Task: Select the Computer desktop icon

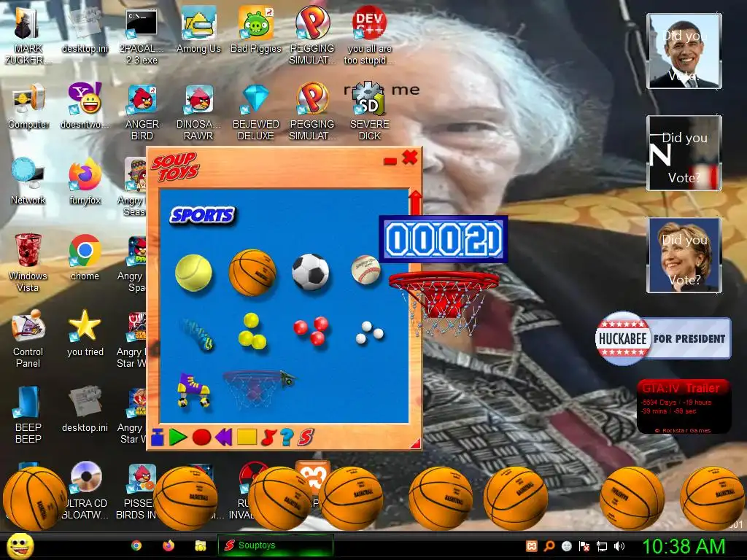Action: pos(28,106)
